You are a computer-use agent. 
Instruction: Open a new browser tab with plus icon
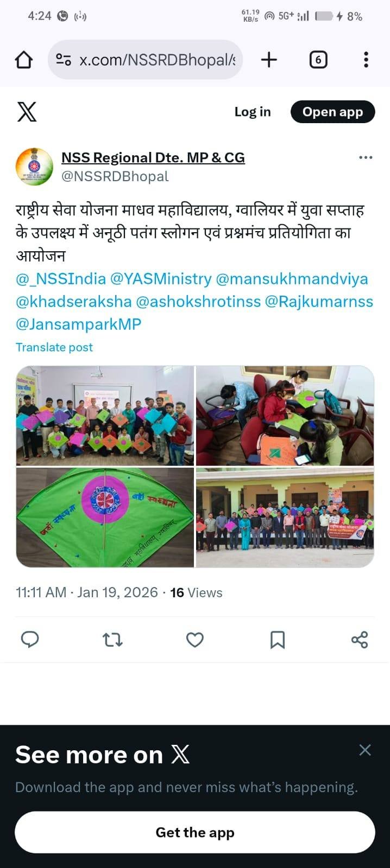pos(269,60)
